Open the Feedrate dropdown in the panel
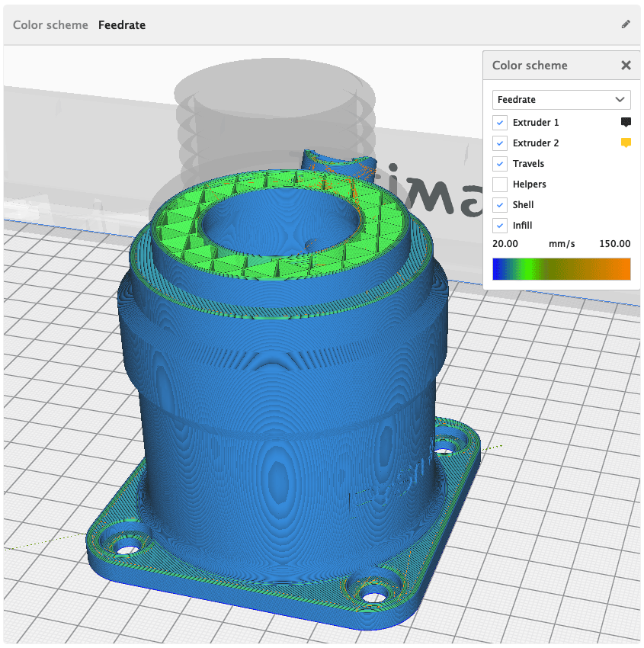644x648 pixels. coord(561,100)
